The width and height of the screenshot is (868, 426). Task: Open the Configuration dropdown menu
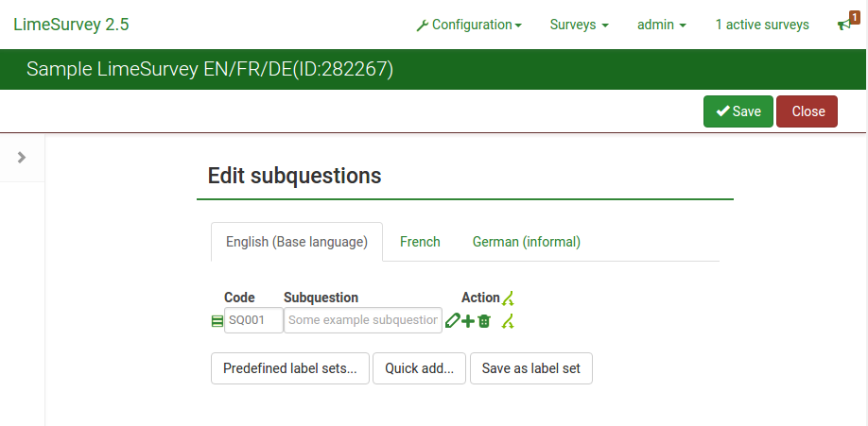point(469,25)
